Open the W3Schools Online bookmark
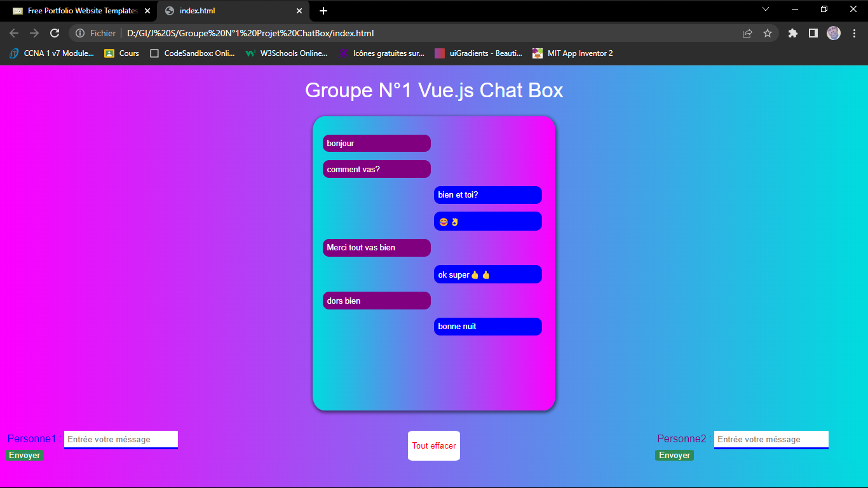 287,53
